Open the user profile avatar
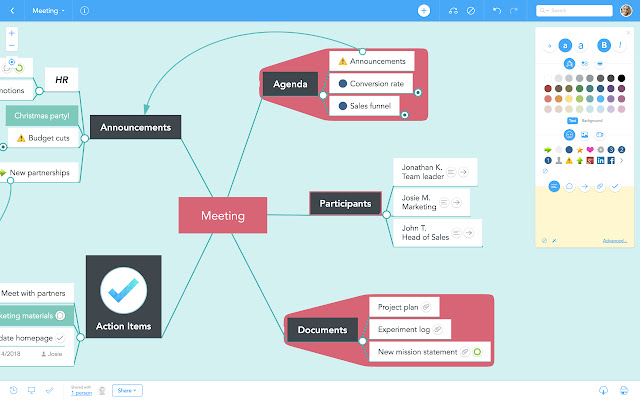The image size is (640, 400). 626,11
